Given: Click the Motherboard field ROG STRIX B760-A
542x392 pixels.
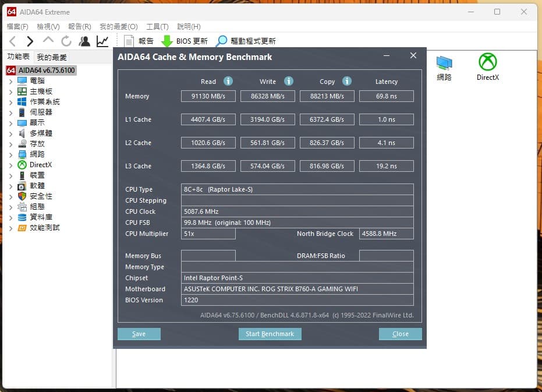Looking at the screenshot, I should pos(297,289).
